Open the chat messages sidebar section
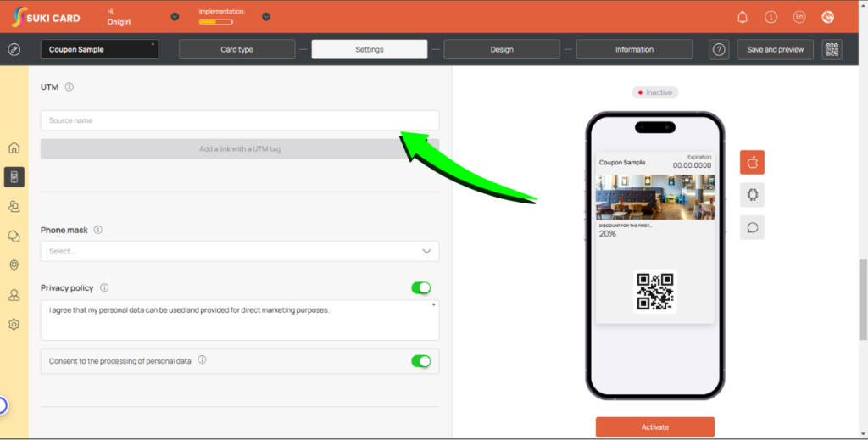 click(14, 237)
